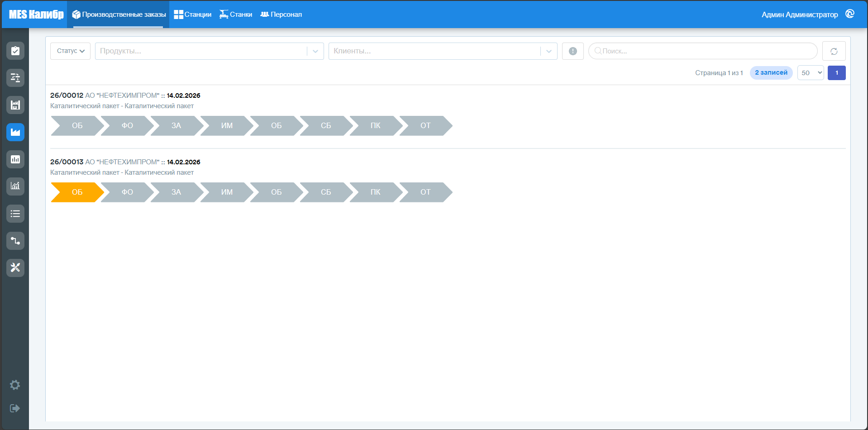Click Админ Администратор user name
Image resolution: width=868 pixels, height=430 pixels.
800,14
